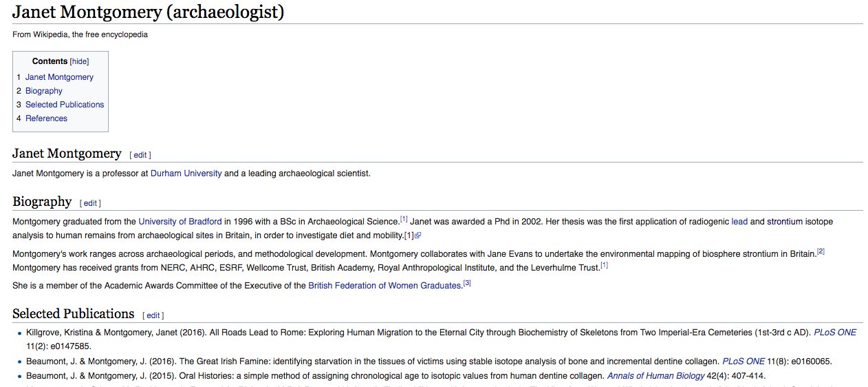
Task: Click the external link icon after mobility.[1]
Action: click(417, 236)
